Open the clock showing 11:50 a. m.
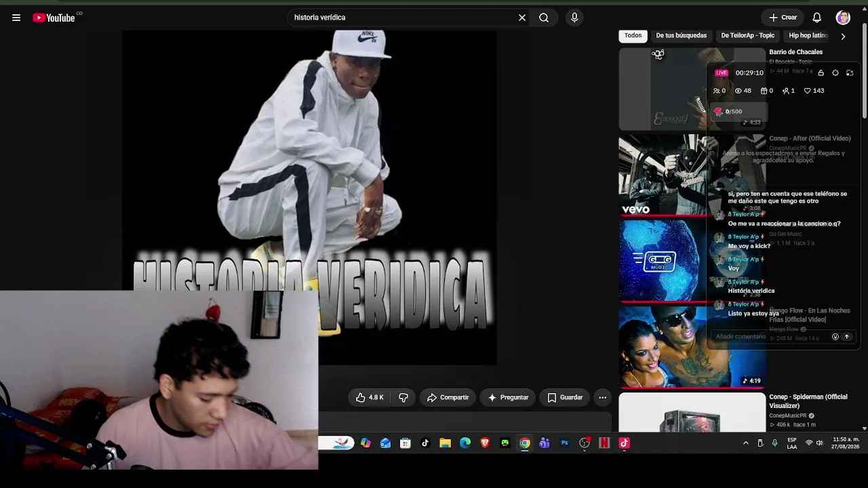The image size is (868, 488). click(x=846, y=443)
